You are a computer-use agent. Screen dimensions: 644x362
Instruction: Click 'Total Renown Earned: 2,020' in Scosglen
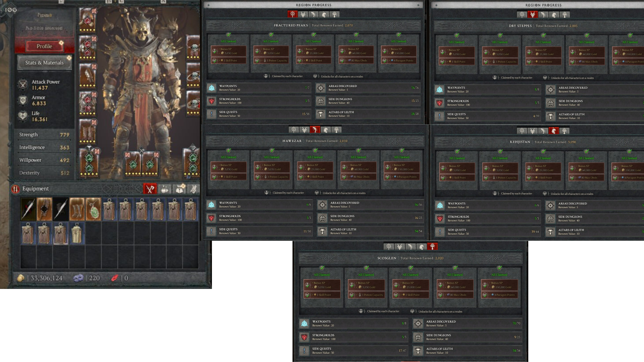tap(422, 258)
